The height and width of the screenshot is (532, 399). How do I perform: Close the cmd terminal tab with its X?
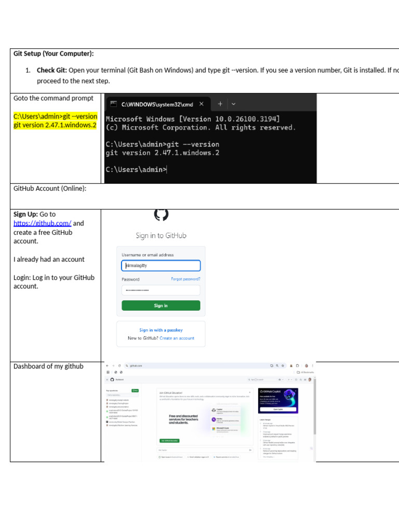202,104
